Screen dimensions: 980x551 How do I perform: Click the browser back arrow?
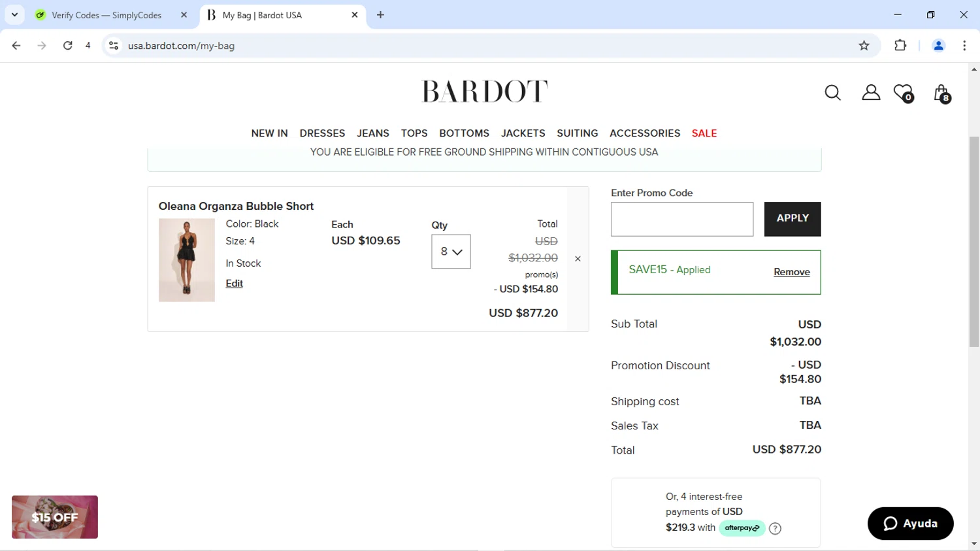16,46
